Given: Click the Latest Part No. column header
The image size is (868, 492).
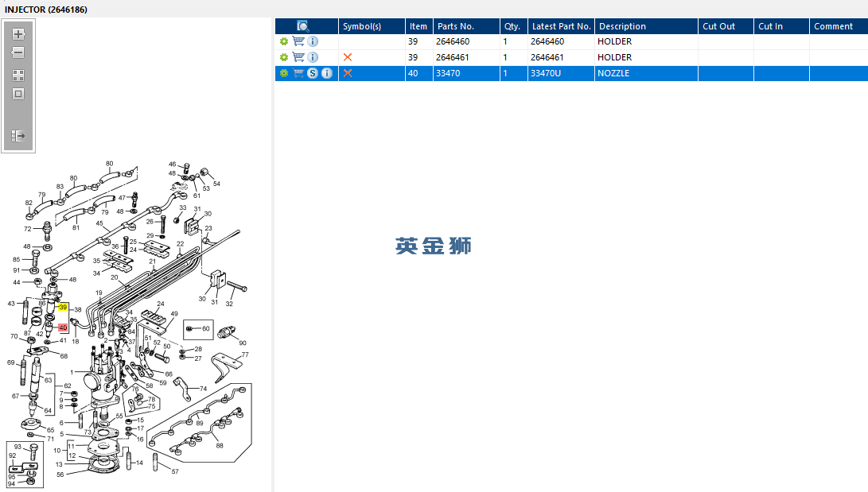Looking at the screenshot, I should pos(562,26).
